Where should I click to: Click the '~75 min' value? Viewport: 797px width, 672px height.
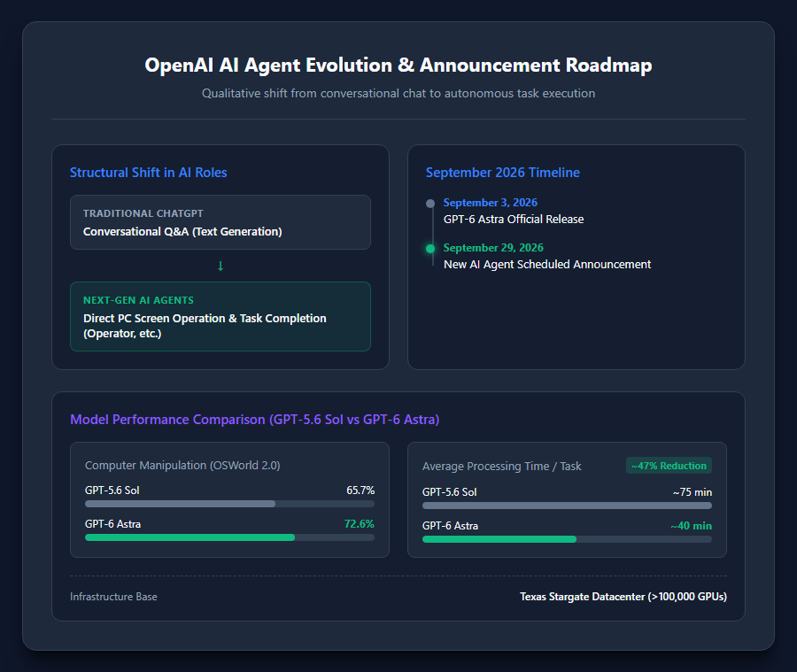pyautogui.click(x=693, y=492)
